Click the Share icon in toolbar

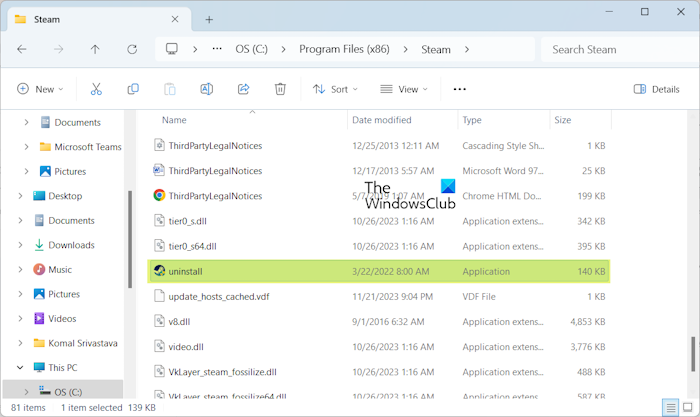[243, 89]
